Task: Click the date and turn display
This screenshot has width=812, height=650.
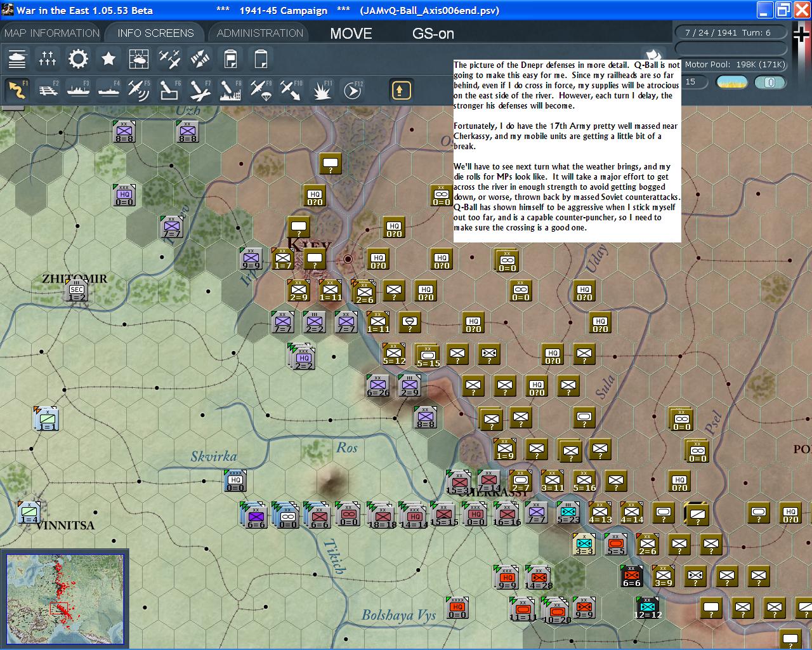Action: (731, 32)
